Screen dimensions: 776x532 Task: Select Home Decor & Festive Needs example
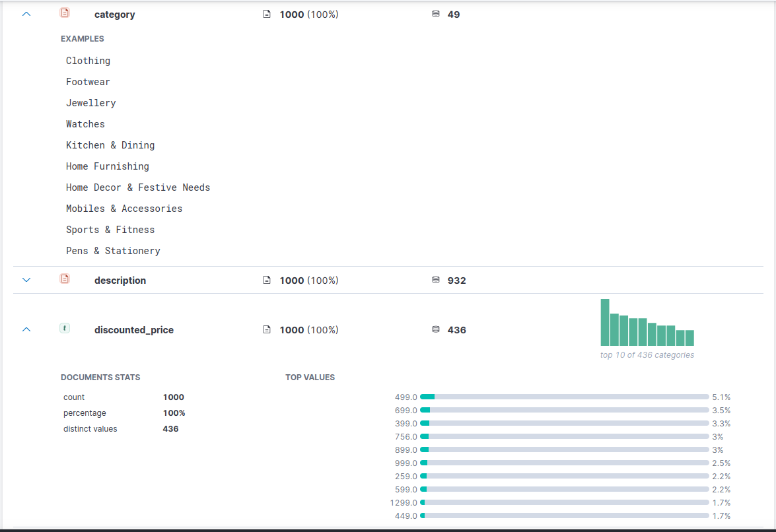tap(138, 187)
